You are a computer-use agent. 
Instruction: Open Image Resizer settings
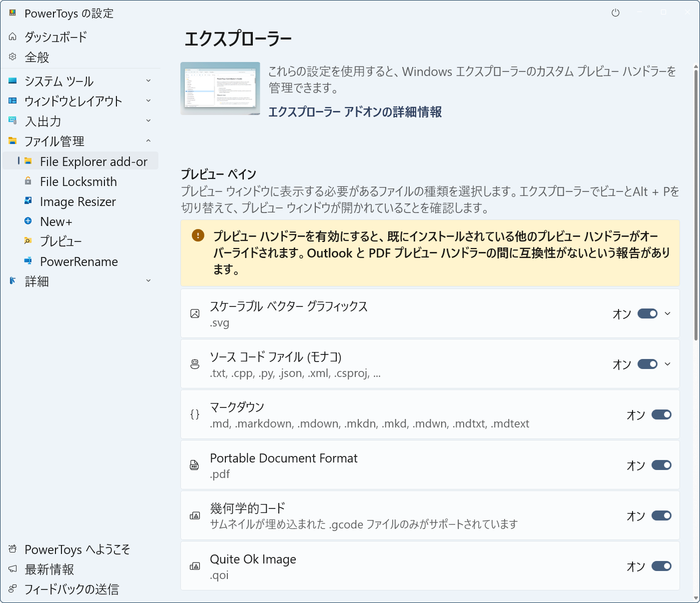click(x=80, y=201)
